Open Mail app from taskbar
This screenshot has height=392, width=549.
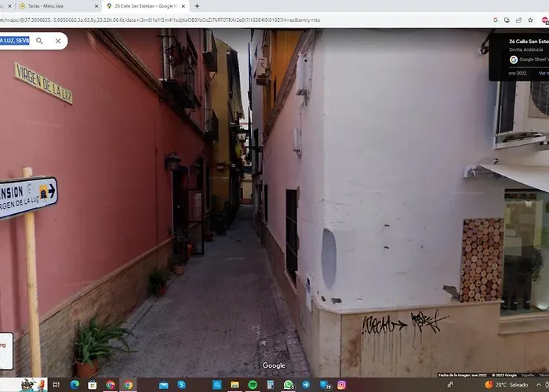pos(163,385)
